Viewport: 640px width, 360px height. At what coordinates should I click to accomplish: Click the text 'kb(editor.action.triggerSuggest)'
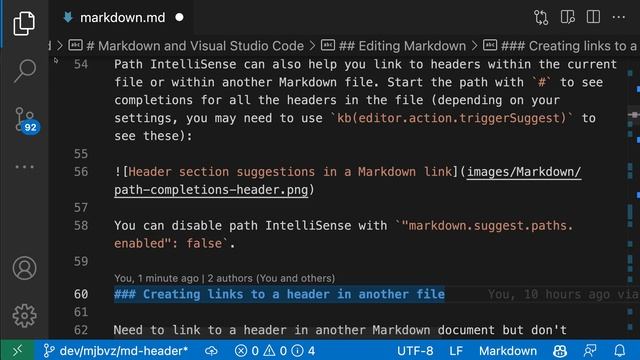(x=451, y=118)
